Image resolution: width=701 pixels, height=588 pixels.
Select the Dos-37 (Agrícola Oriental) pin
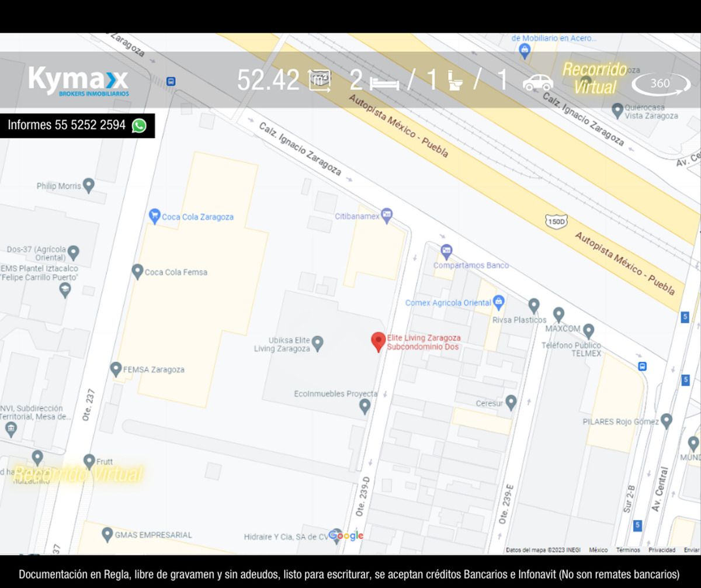[73, 253]
